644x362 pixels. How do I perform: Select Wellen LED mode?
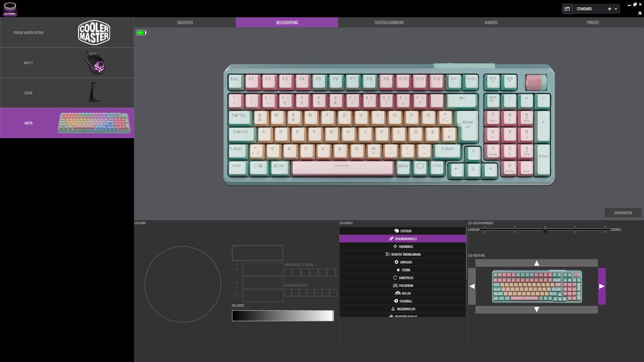[402, 293]
